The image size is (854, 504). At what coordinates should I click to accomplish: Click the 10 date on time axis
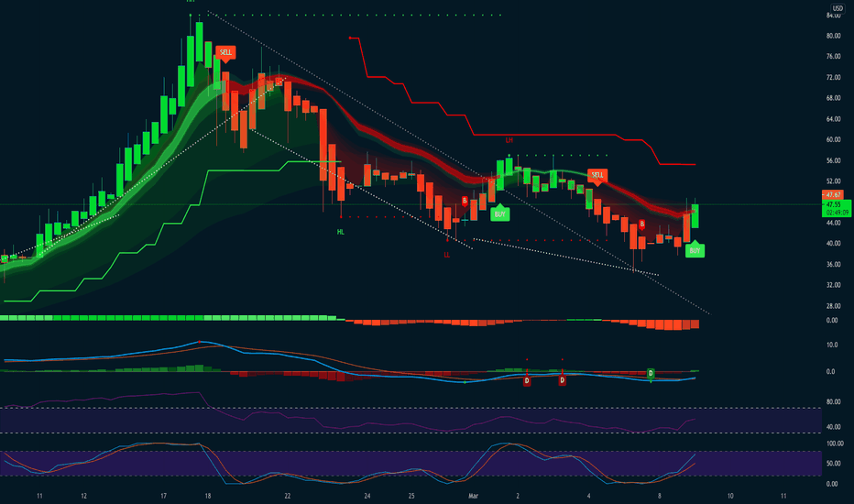click(730, 496)
